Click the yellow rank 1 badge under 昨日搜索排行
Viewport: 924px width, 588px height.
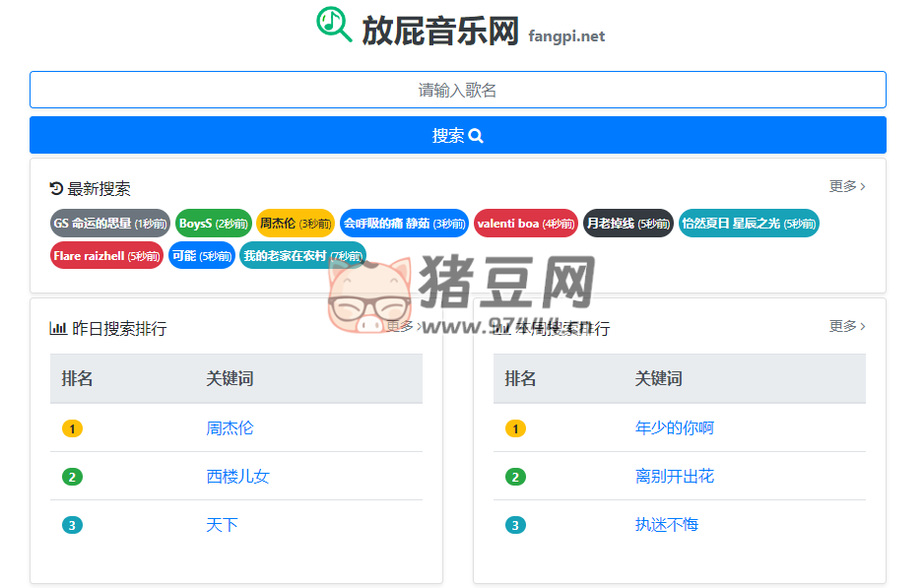coord(72,428)
